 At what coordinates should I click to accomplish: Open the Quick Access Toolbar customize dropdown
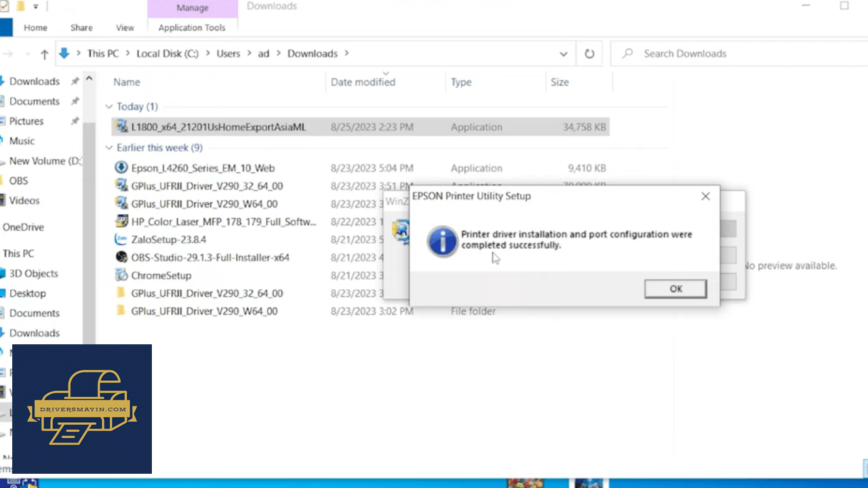35,7
